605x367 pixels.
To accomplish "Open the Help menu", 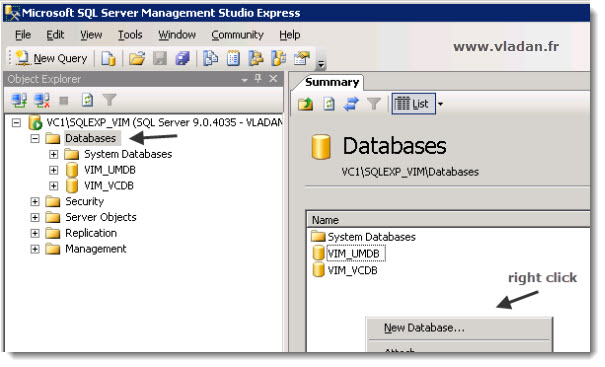I will (290, 35).
